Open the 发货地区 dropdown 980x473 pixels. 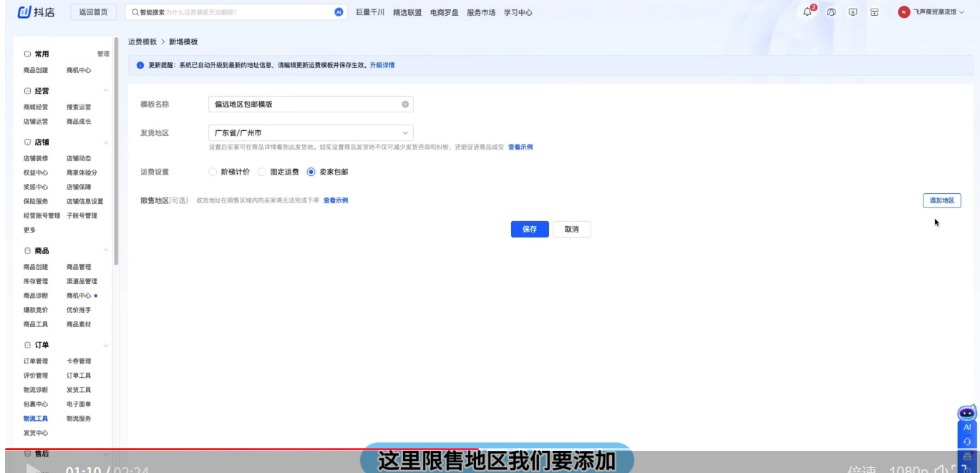tap(311, 133)
